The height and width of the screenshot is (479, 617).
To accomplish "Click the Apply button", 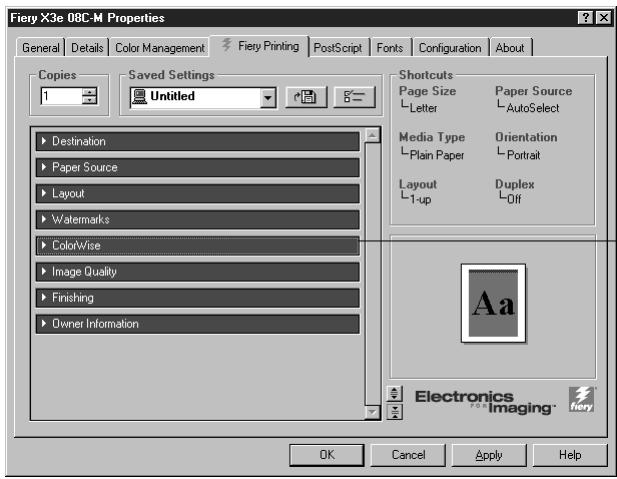I will 489,455.
